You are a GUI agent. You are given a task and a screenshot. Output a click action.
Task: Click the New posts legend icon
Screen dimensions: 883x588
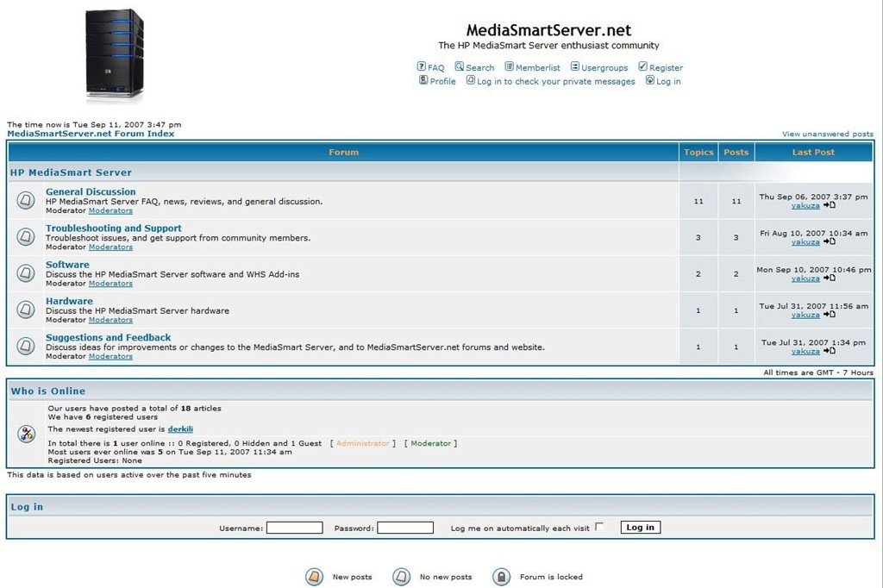[x=314, y=577]
